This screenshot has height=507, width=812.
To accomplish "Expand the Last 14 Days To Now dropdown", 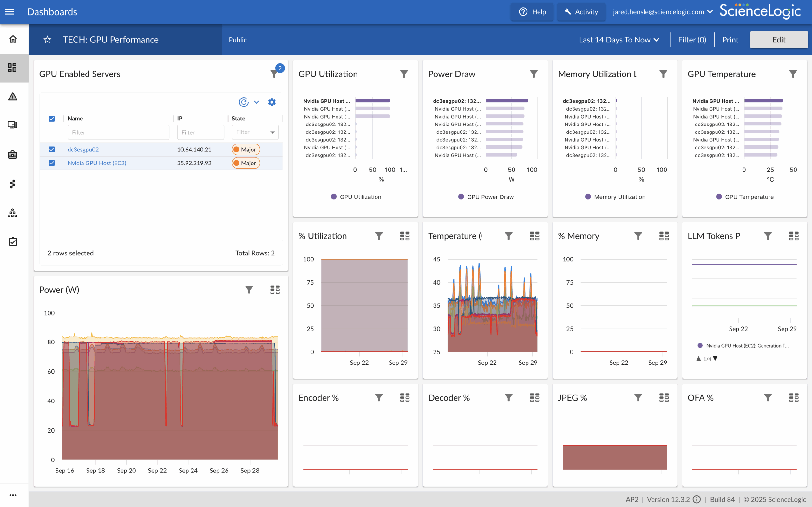I will coord(619,40).
